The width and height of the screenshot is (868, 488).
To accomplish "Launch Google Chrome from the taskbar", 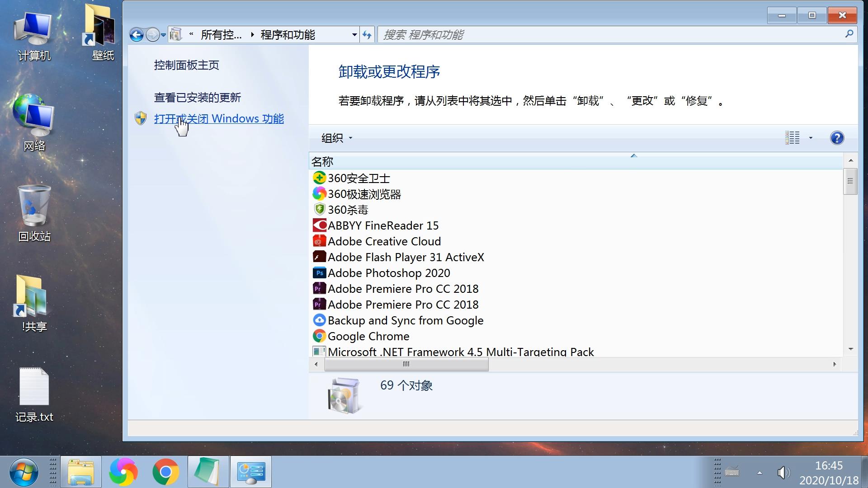I will pyautogui.click(x=165, y=472).
